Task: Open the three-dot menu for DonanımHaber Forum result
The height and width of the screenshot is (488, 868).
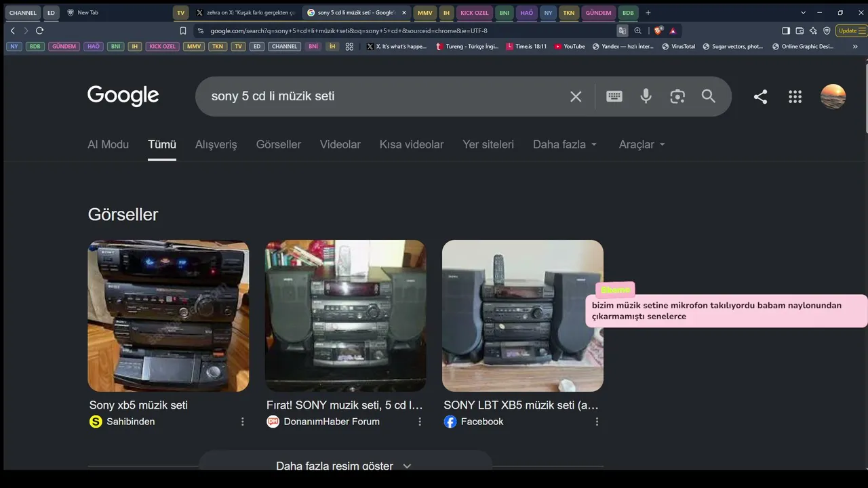Action: click(420, 422)
